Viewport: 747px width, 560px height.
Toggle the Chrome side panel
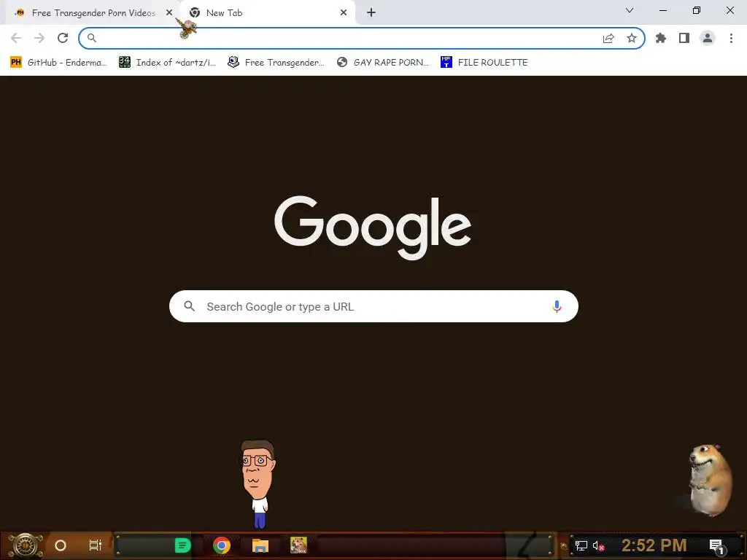pos(684,38)
